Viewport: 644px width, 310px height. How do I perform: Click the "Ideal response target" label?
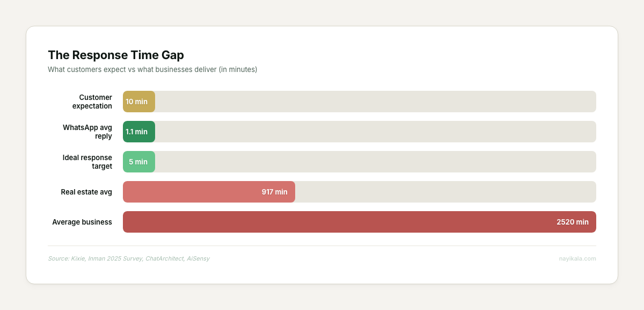pos(87,162)
